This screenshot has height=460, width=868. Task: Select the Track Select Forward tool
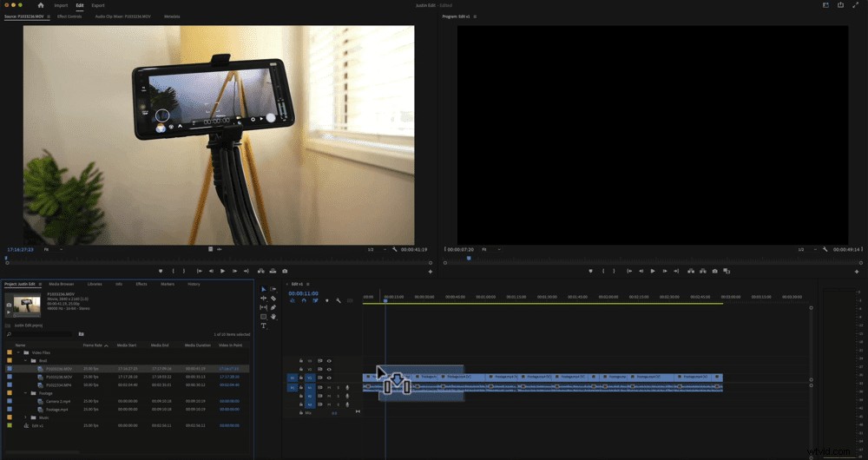pos(273,289)
